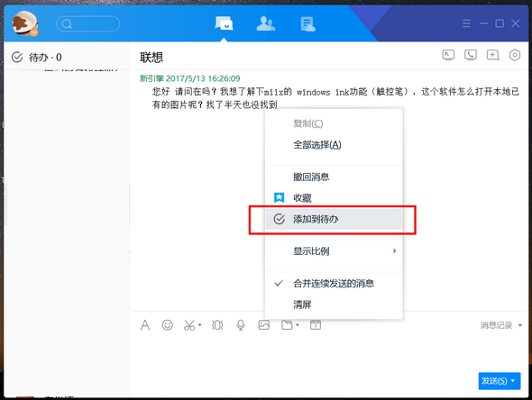532x400 pixels.
Task: Open the user avatar profile
Action: click(24, 23)
